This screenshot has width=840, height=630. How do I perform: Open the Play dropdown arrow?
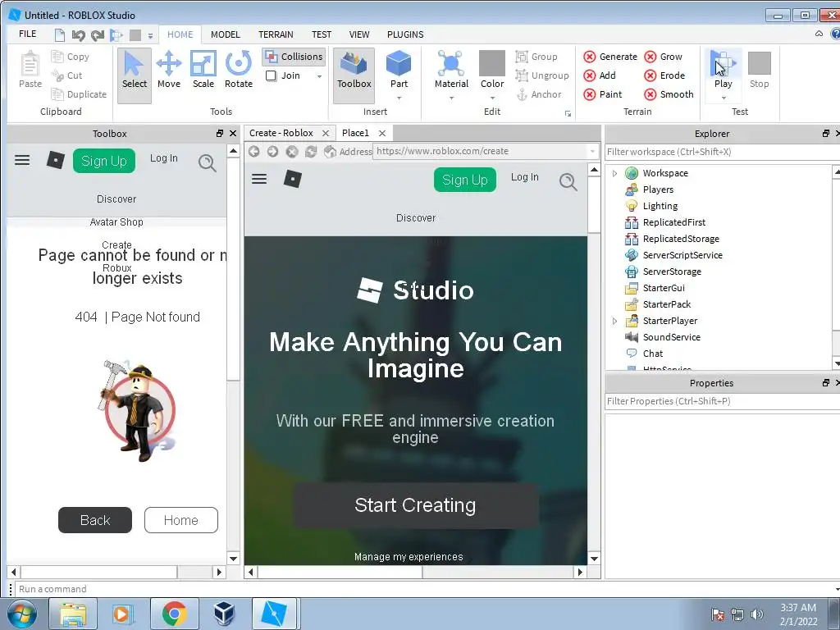[724, 98]
